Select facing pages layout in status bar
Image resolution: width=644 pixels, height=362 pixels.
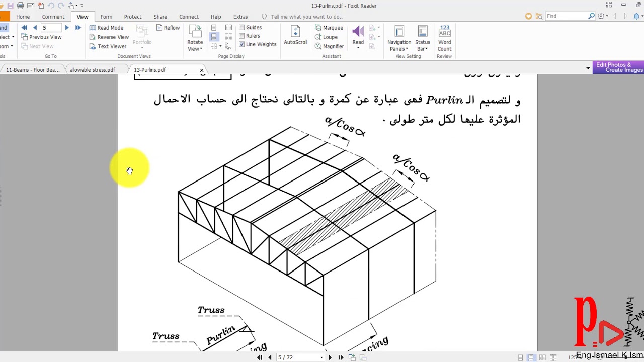[542, 357]
